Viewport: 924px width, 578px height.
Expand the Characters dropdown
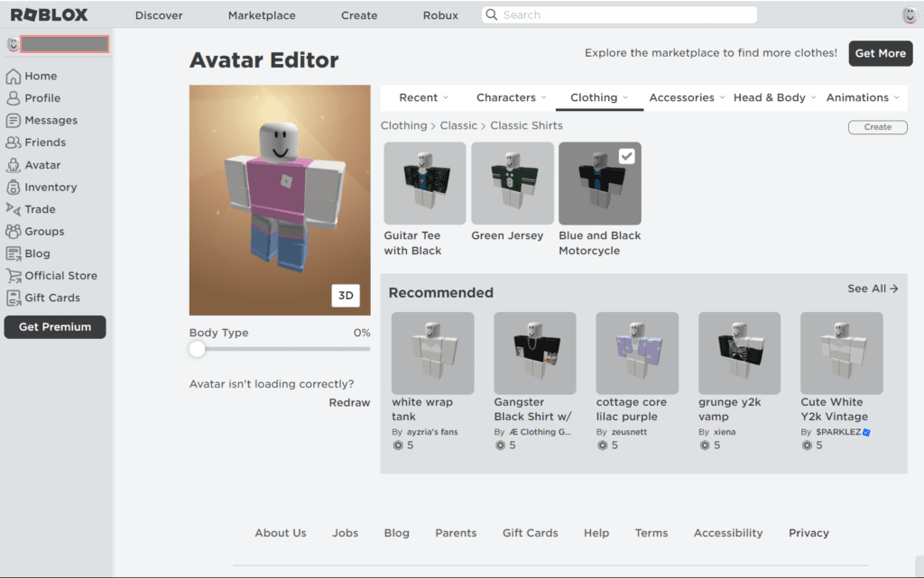[x=512, y=97]
